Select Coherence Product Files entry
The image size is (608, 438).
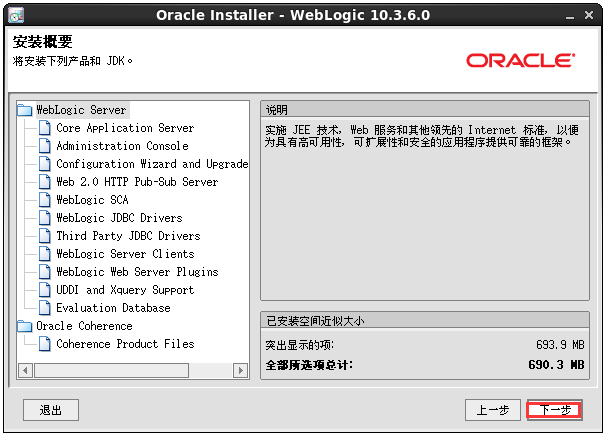pos(125,344)
